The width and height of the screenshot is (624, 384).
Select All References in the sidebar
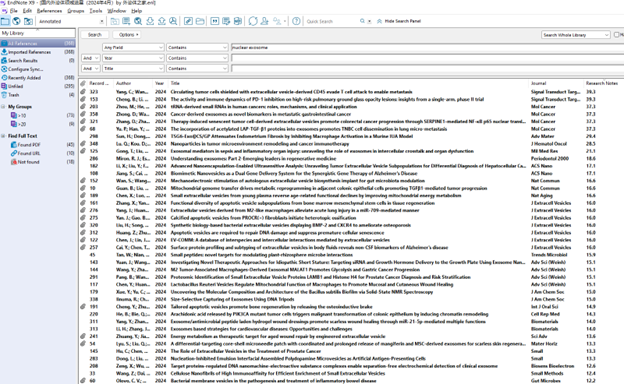38,43
